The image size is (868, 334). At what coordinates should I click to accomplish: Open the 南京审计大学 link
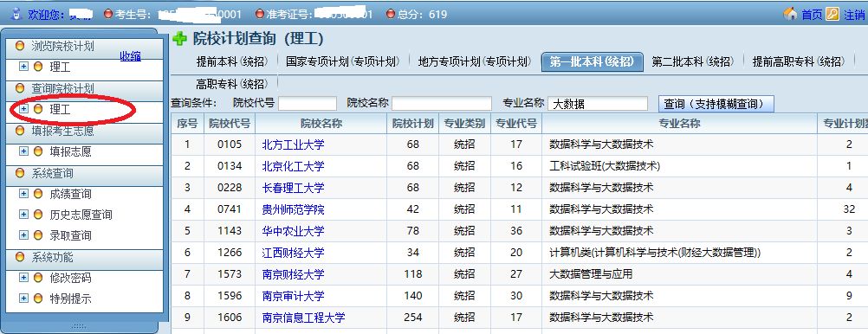tap(293, 296)
